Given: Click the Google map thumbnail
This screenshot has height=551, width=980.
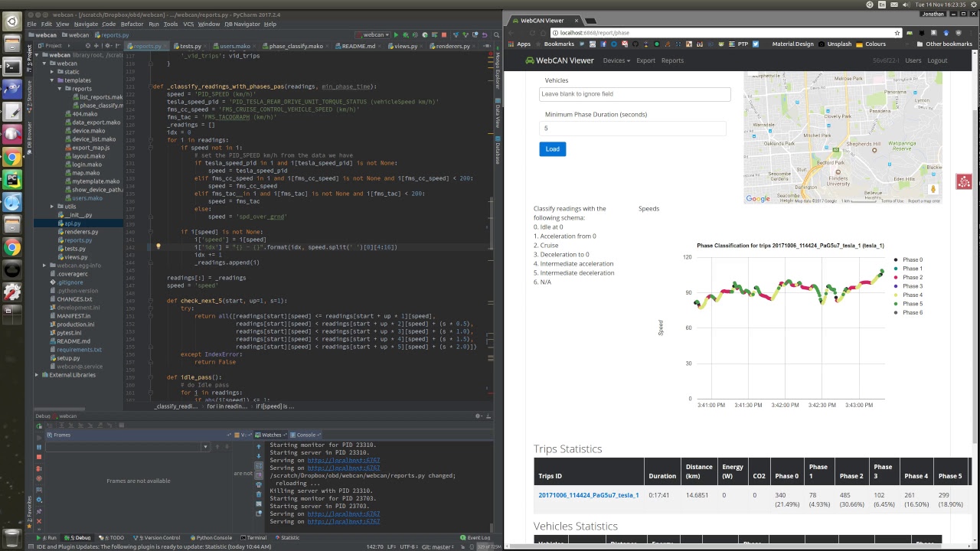Looking at the screenshot, I should click(x=842, y=139).
